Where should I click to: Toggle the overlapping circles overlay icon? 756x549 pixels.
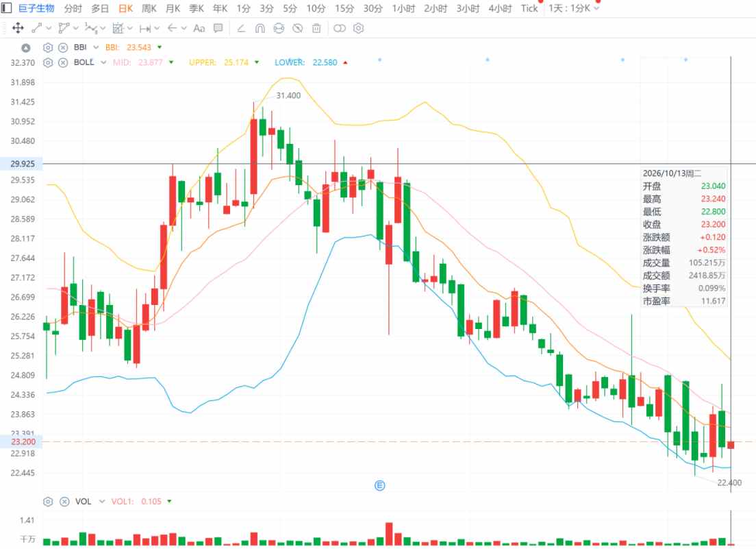(340, 28)
